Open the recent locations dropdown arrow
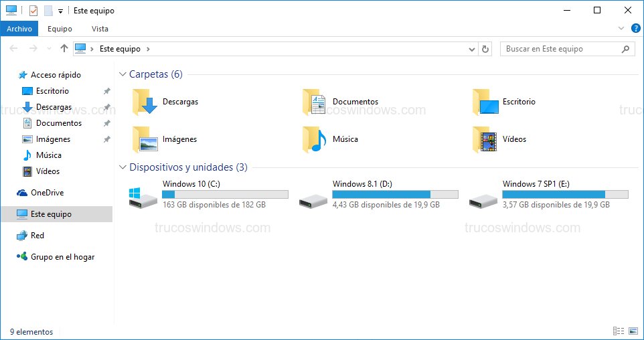Viewport: 644px width, 340px height. (x=50, y=49)
